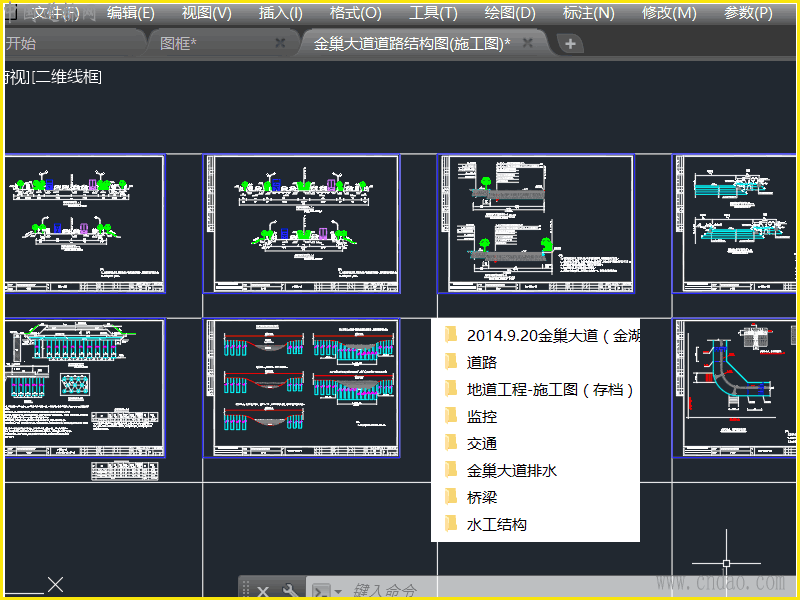
Task: Close the 金巢大道道路结构图(施工图)* tab
Action: tap(528, 43)
